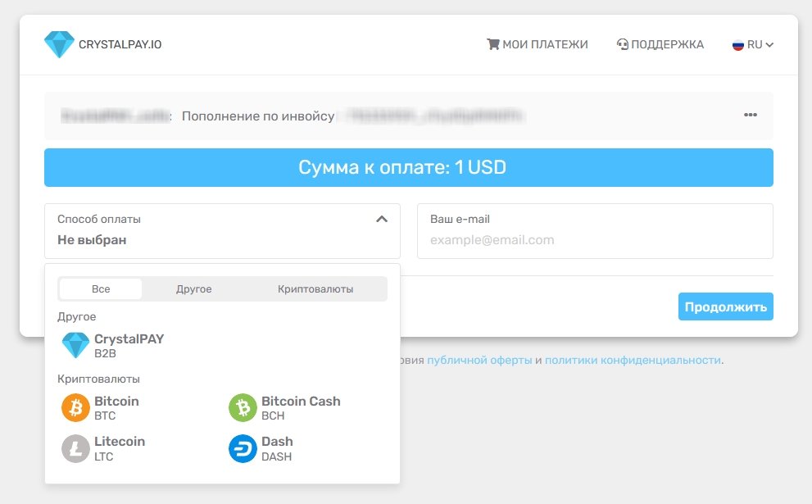812x504 pixels.
Task: Switch to the 'Все' tab
Action: tap(101, 289)
